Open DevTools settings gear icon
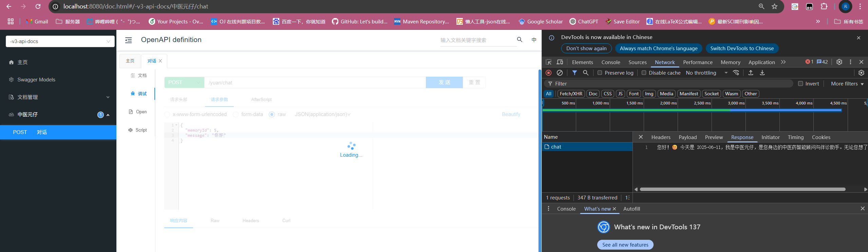The height and width of the screenshot is (252, 868). [839, 62]
